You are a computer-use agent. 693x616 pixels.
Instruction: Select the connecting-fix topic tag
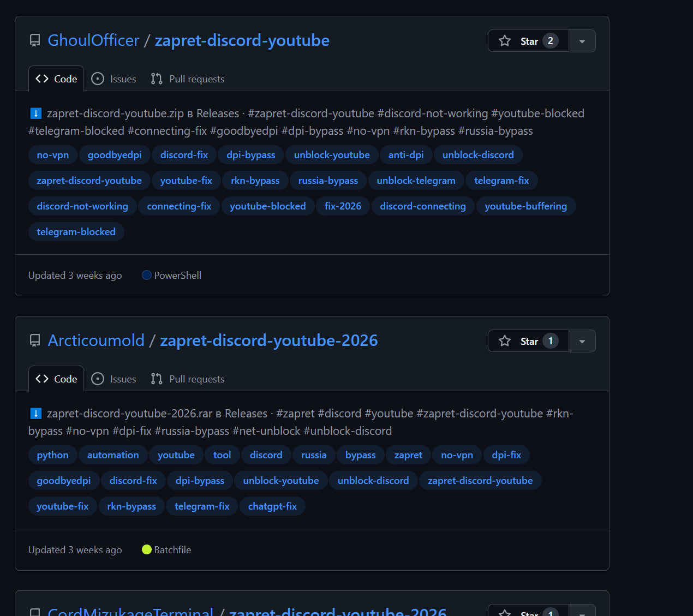tap(179, 206)
